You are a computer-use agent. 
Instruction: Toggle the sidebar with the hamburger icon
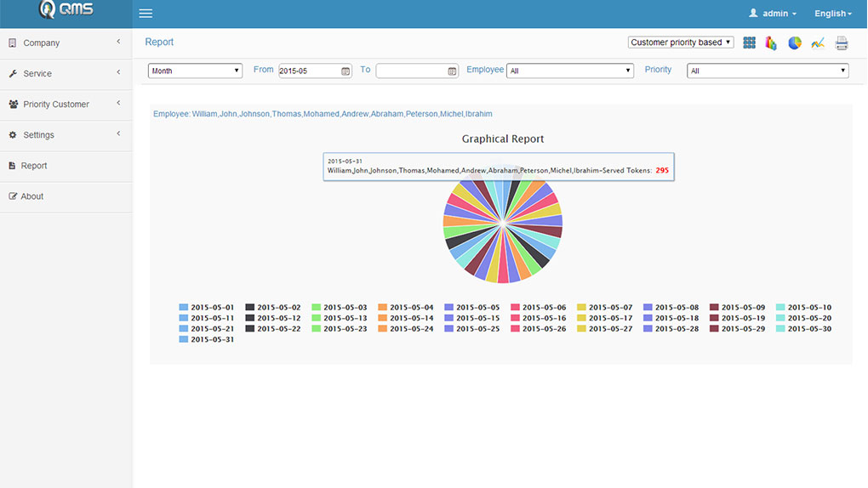tap(146, 14)
